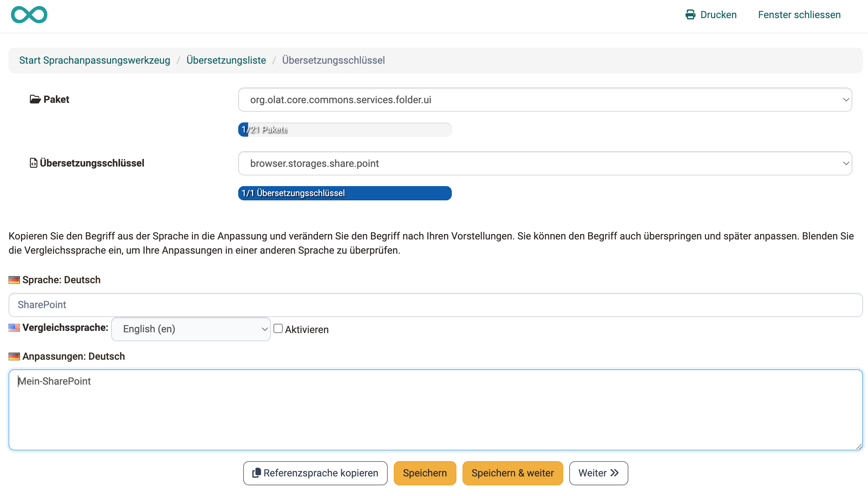Image resolution: width=868 pixels, height=496 pixels.
Task: Click the Sprache: Deutsch label
Action: 62,280
